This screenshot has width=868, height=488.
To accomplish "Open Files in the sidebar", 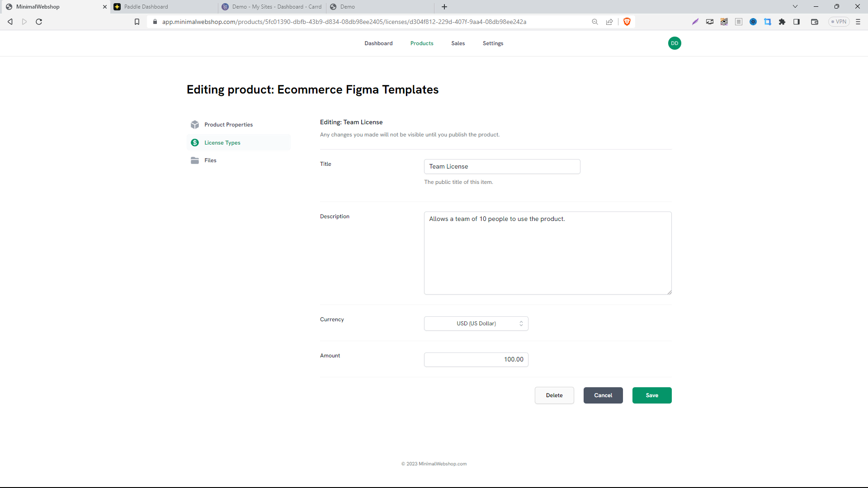I will 239,160.
